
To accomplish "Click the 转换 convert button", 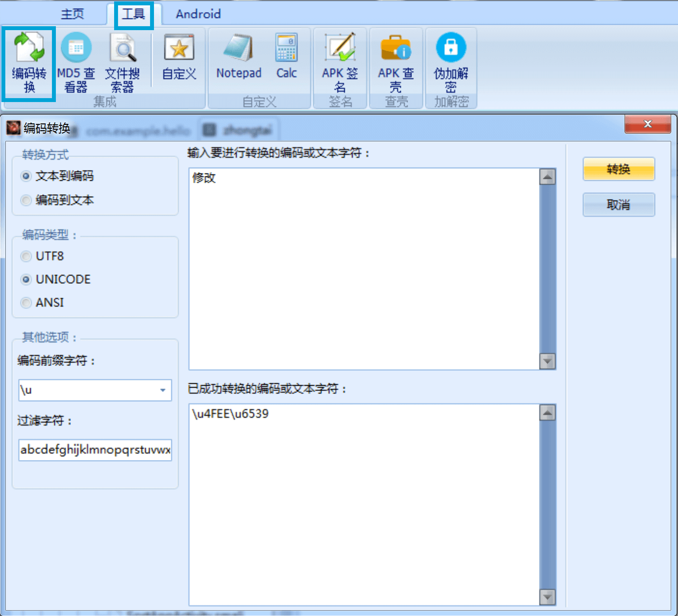I will tap(619, 169).
